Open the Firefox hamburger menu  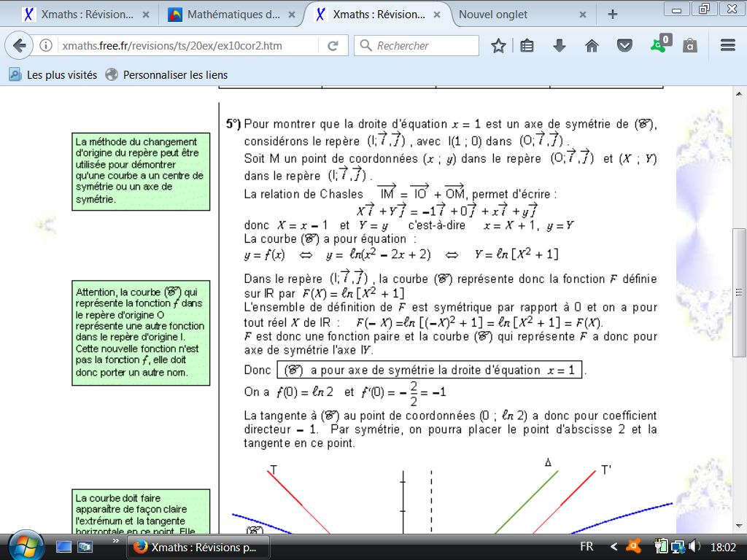point(728,46)
